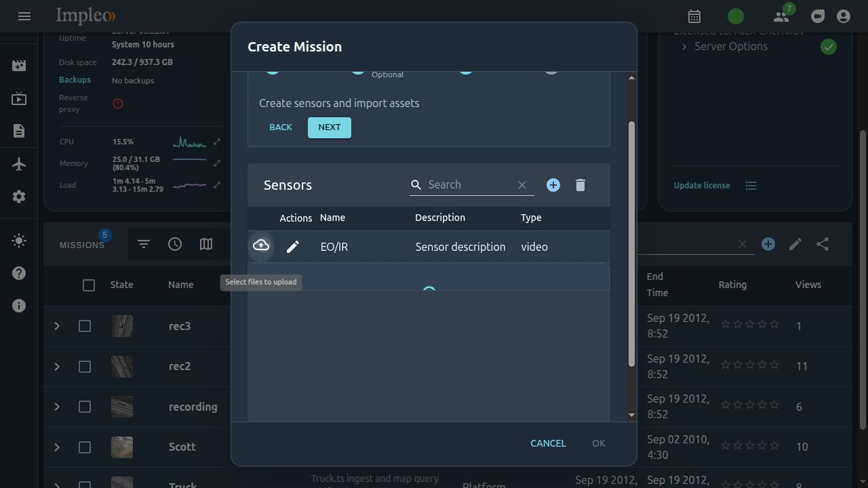Viewport: 868px width, 488px height.
Task: Expand the recording mission row
Action: click(x=57, y=407)
